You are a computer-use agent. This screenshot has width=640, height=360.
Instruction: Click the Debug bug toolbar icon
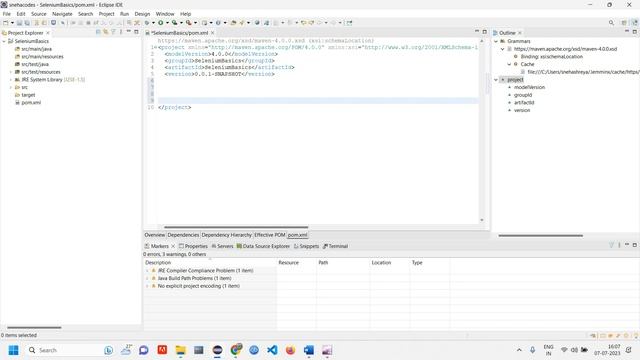pos(147,23)
